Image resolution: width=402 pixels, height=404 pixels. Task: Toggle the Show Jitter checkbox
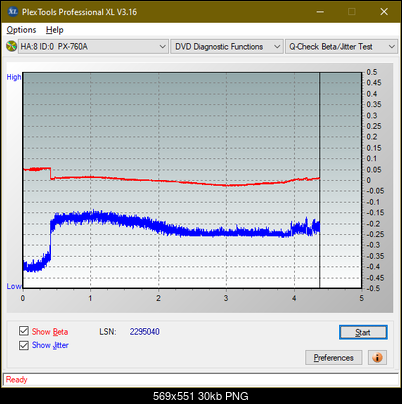click(x=24, y=345)
